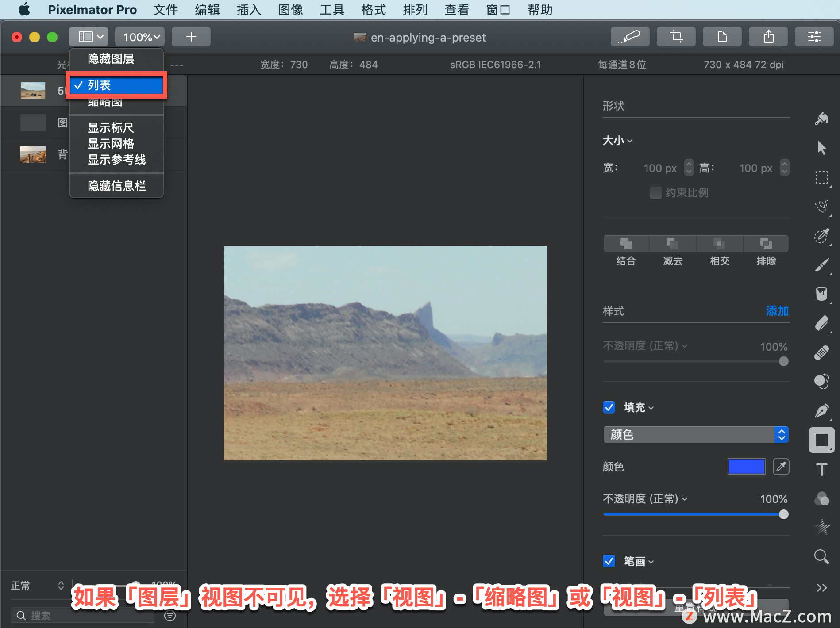Select the Arrange arrow tool
Screen dimensions: 840x628
coord(821,148)
